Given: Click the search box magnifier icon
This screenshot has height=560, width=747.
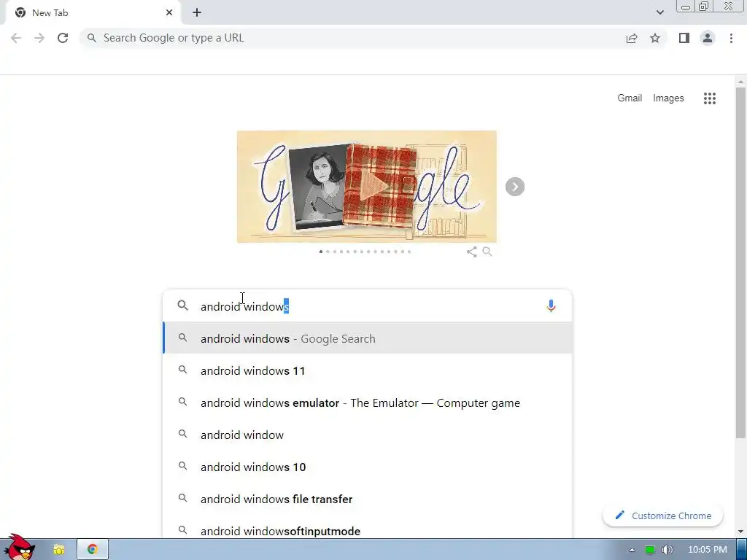Looking at the screenshot, I should click(x=183, y=306).
